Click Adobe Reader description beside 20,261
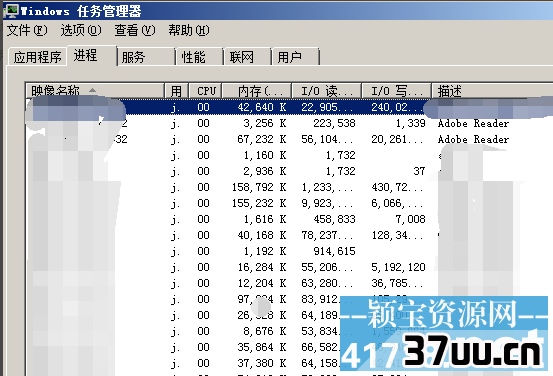The height and width of the screenshot is (376, 553). (473, 139)
